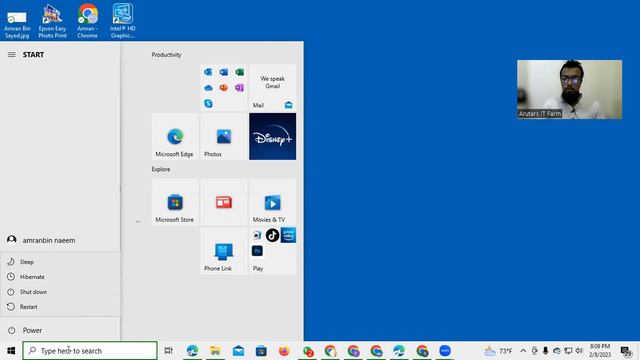Open the Photos tile
The height and width of the screenshot is (360, 640).
[x=224, y=136]
